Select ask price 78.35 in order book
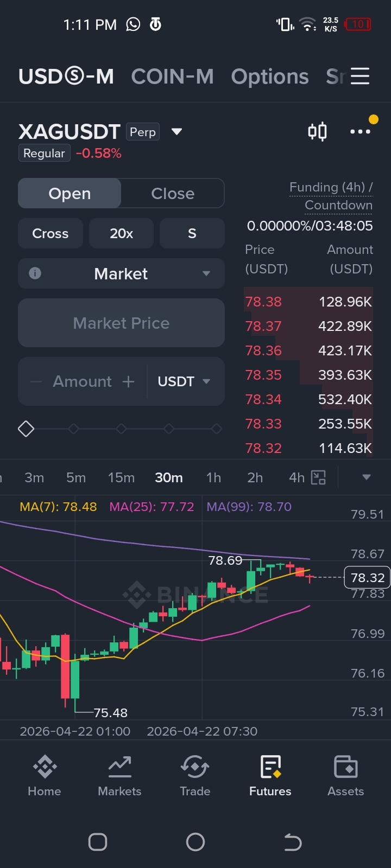Viewport: 391px width, 868px height. 263,375
